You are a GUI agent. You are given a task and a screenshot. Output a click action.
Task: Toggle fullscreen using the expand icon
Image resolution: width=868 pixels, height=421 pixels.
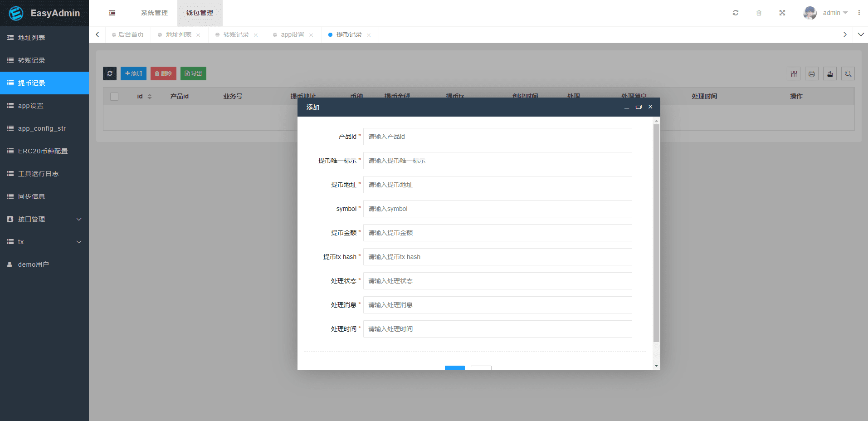tap(782, 13)
